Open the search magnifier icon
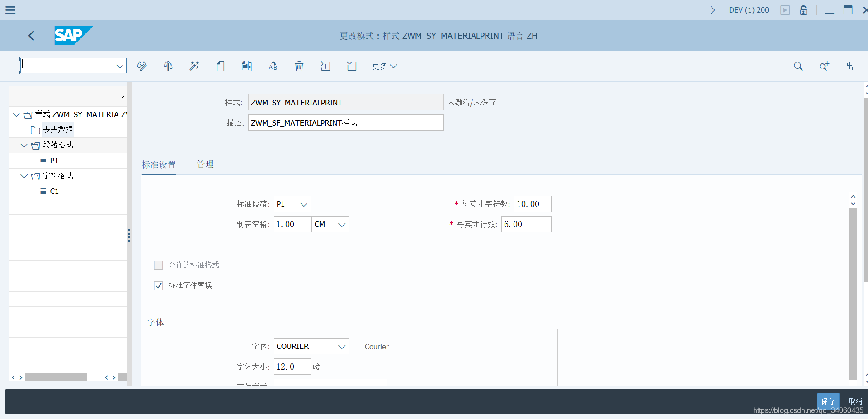Viewport: 868px width, 419px height. click(798, 66)
